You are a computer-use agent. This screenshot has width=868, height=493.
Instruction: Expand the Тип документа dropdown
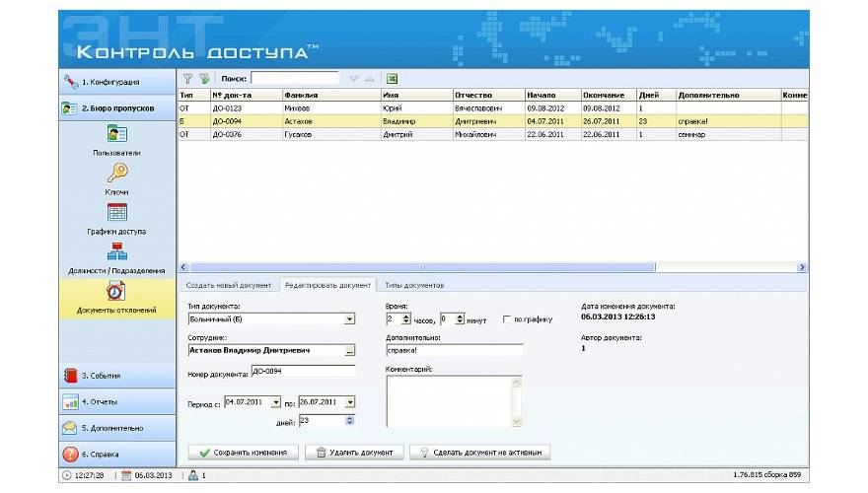[x=349, y=319]
